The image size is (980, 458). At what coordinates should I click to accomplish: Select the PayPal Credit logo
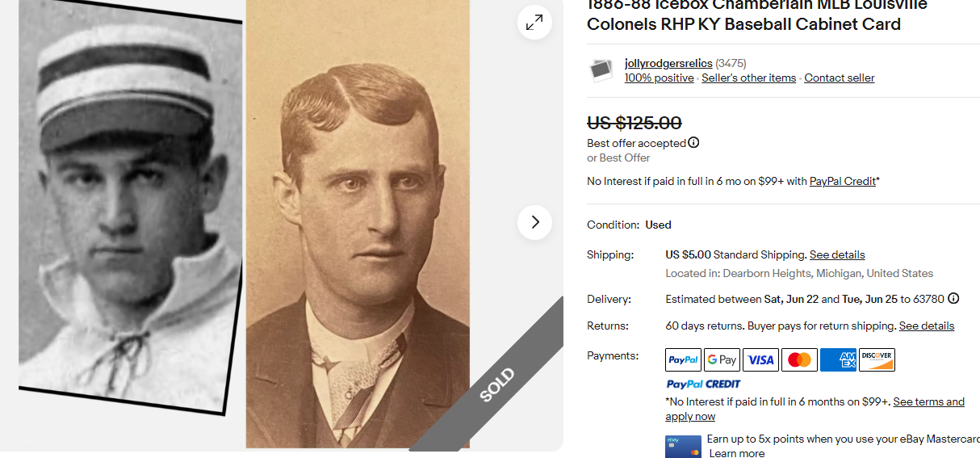tap(703, 384)
